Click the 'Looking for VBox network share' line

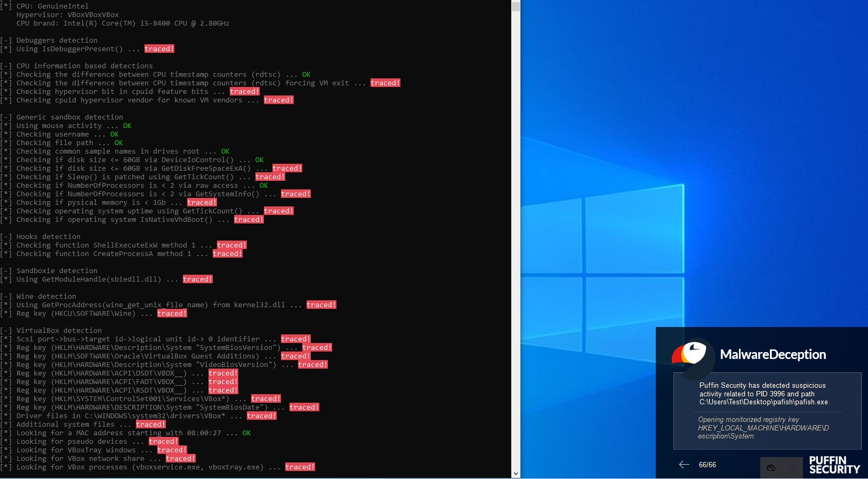[x=98, y=459]
